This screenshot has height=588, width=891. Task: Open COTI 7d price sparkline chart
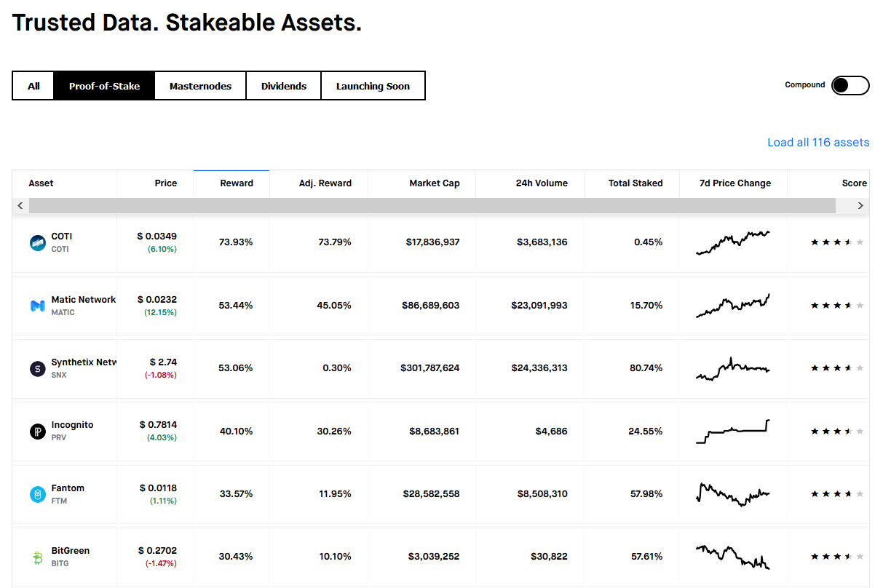pos(733,242)
